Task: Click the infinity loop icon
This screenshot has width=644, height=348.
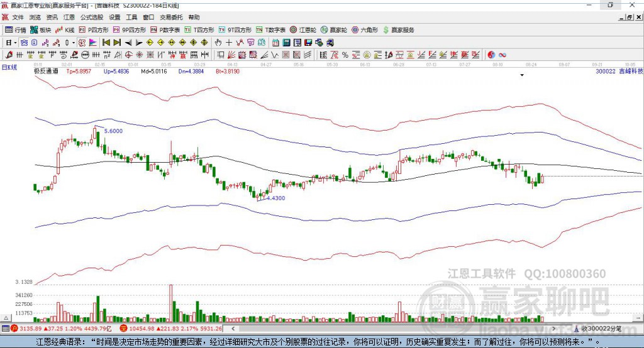Action: tap(502, 55)
